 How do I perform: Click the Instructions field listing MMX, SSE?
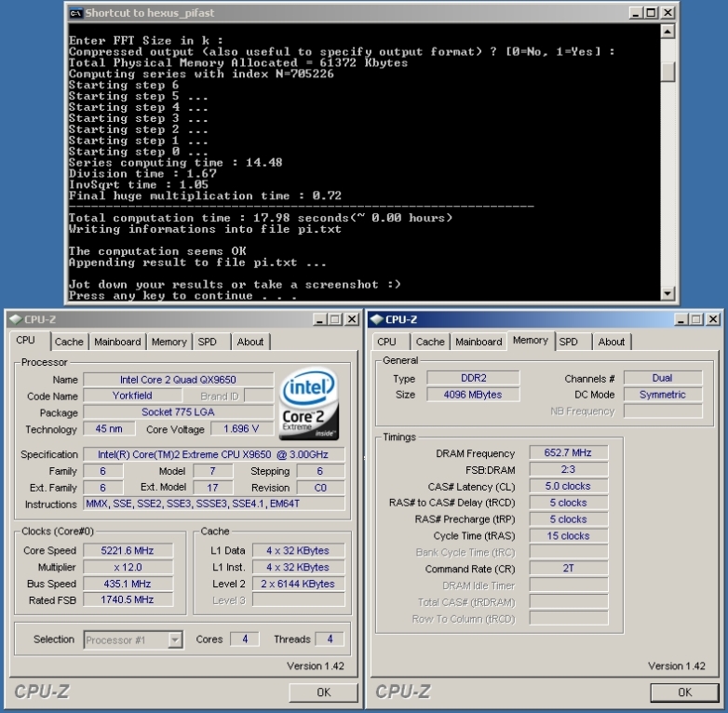point(213,504)
